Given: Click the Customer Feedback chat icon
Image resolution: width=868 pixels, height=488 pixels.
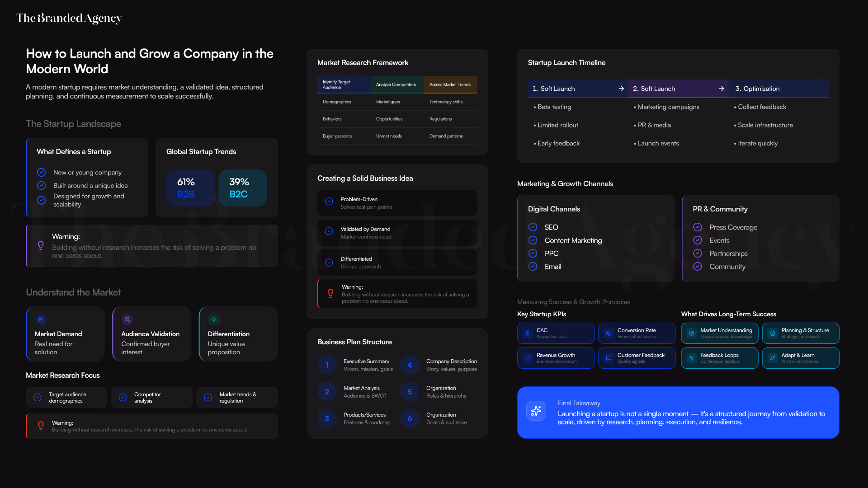Looking at the screenshot, I should click(x=609, y=358).
